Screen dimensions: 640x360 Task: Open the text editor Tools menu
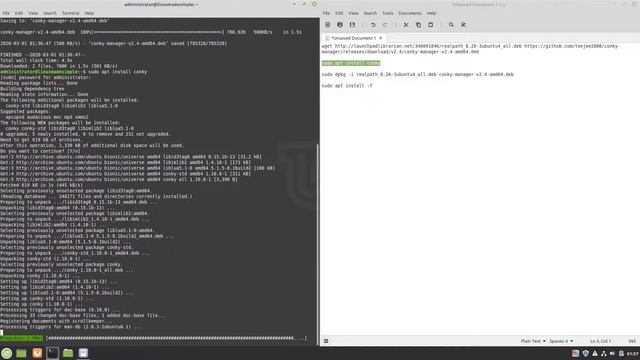coord(388,13)
